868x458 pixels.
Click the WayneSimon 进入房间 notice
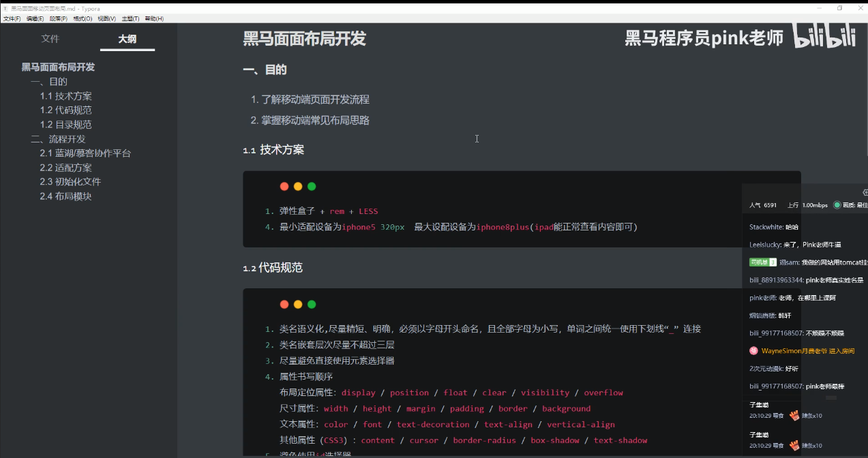coord(808,351)
